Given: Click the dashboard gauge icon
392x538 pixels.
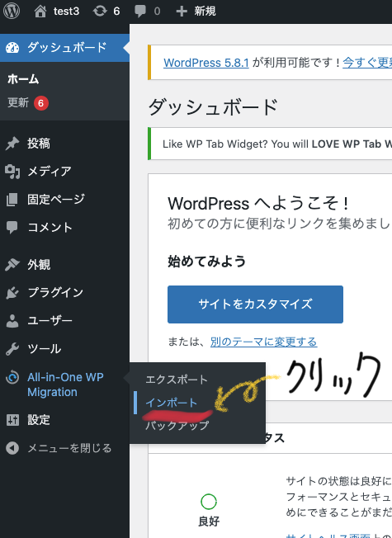Looking at the screenshot, I should [x=12, y=48].
